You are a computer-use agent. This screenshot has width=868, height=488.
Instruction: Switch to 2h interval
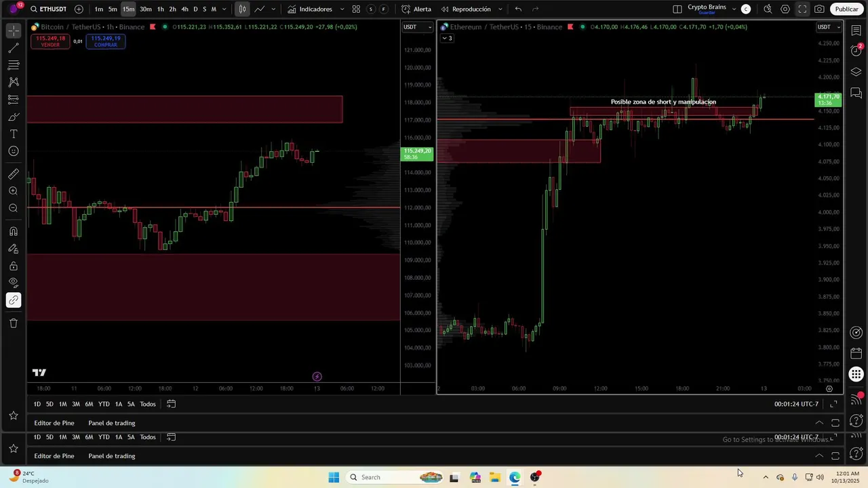(x=172, y=9)
